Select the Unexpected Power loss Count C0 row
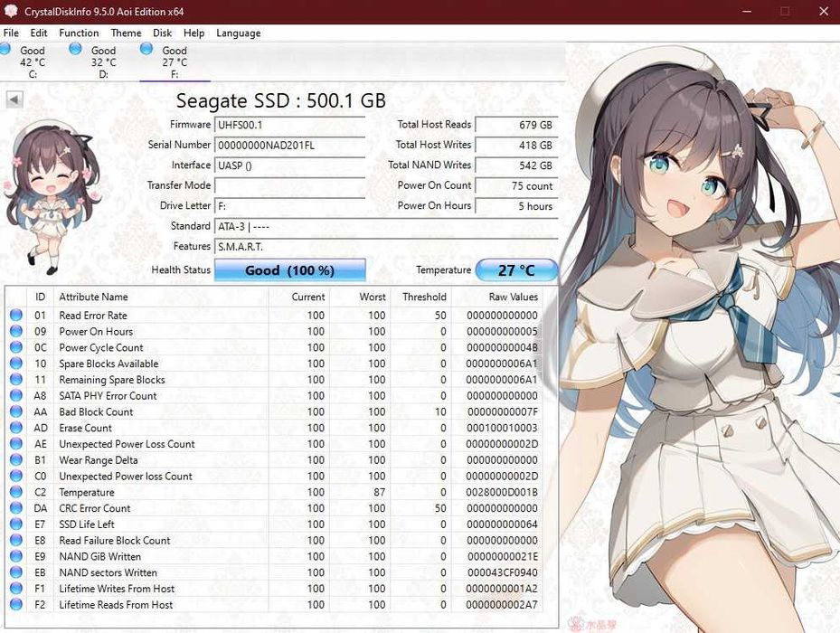 pyautogui.click(x=274, y=476)
